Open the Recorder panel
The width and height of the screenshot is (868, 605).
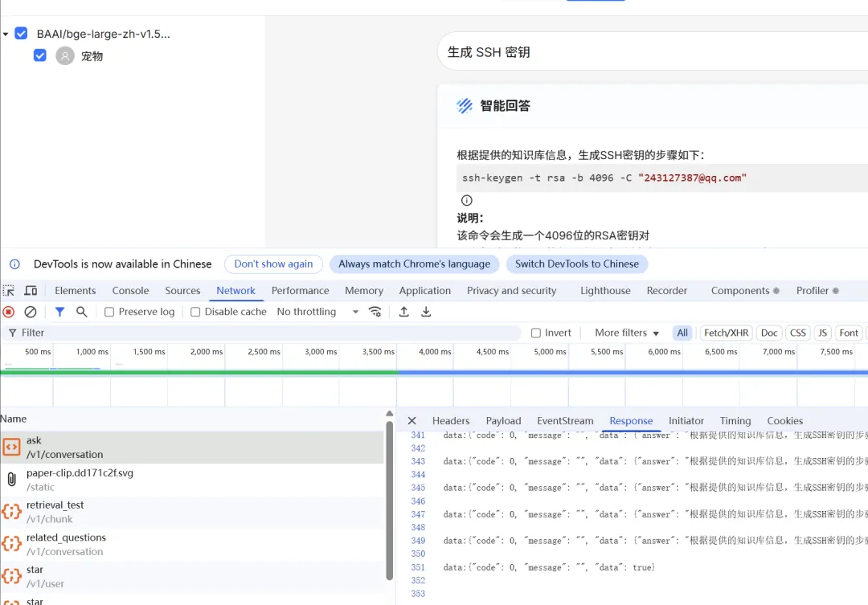pyautogui.click(x=666, y=291)
